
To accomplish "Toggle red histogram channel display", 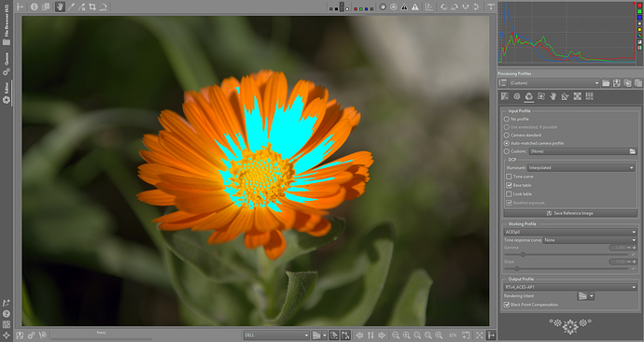I will [x=639, y=5].
